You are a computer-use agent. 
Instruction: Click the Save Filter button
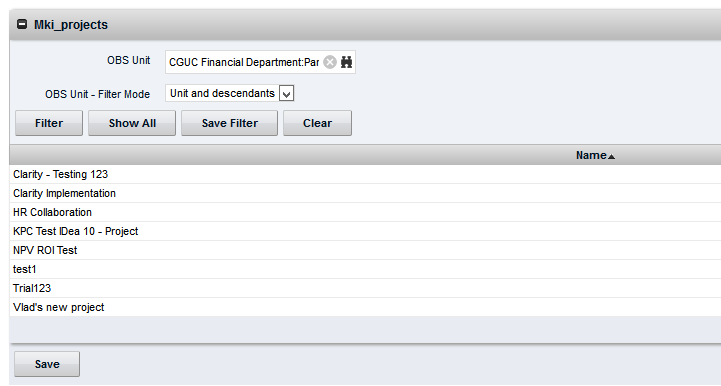click(229, 123)
